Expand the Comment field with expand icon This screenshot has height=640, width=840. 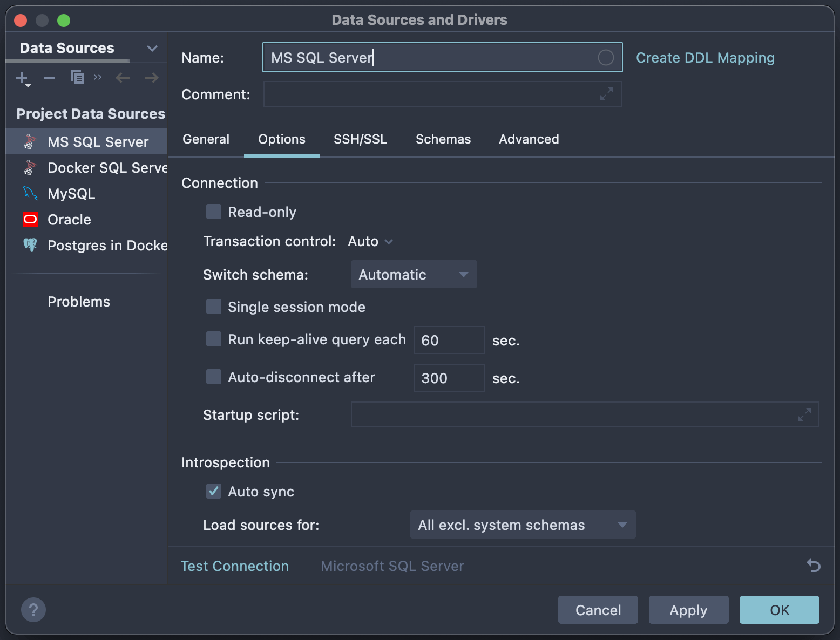click(607, 94)
